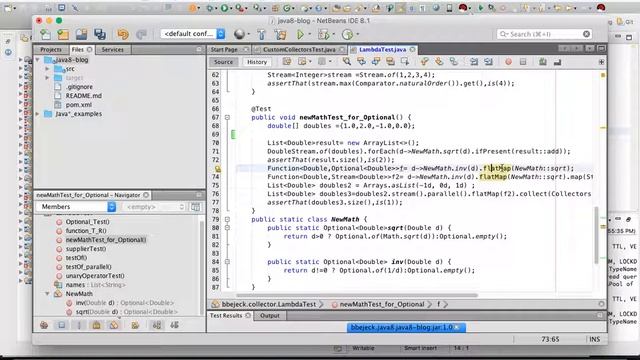The image size is (640, 360).
Task: Switch to the Services tab
Action: tap(112, 49)
